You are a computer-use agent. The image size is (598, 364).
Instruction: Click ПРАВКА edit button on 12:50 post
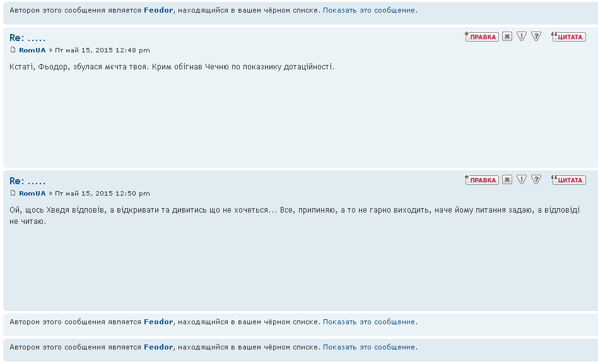click(x=482, y=180)
